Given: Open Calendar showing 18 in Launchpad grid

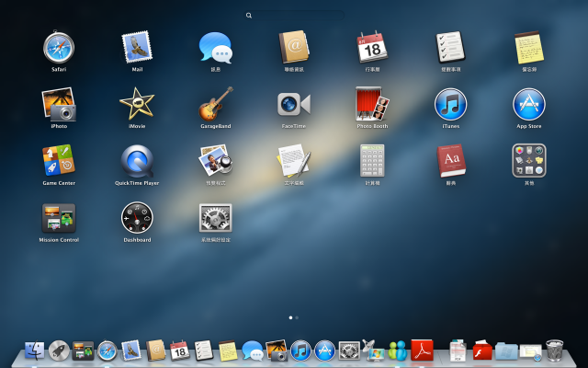Looking at the screenshot, I should coord(372,47).
